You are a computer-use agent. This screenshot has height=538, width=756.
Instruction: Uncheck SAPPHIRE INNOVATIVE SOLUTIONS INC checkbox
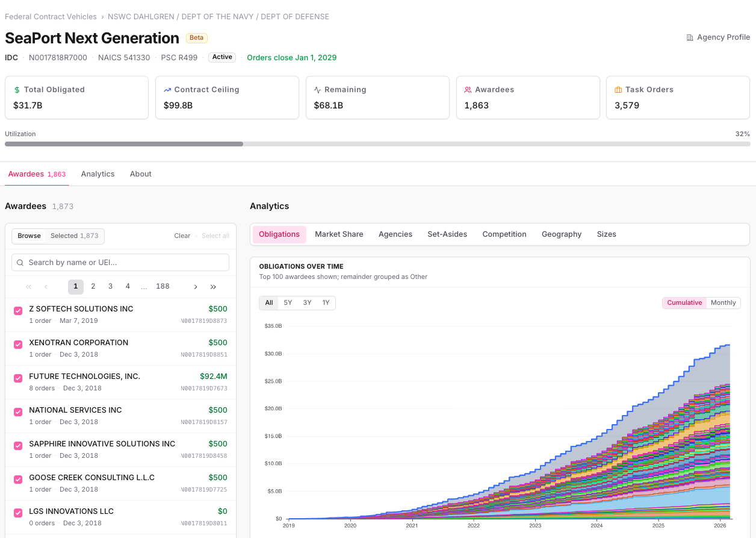click(x=18, y=446)
